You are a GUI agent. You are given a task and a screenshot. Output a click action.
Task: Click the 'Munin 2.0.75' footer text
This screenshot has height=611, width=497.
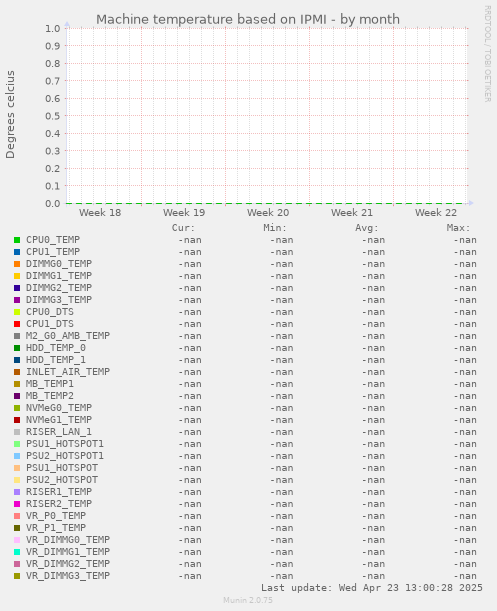[x=248, y=600]
